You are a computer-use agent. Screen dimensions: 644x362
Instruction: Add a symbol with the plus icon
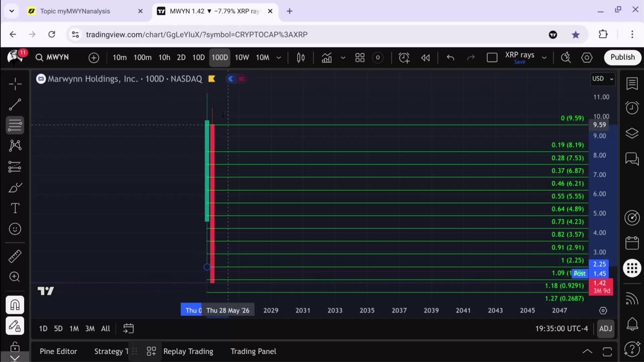pyautogui.click(x=94, y=58)
